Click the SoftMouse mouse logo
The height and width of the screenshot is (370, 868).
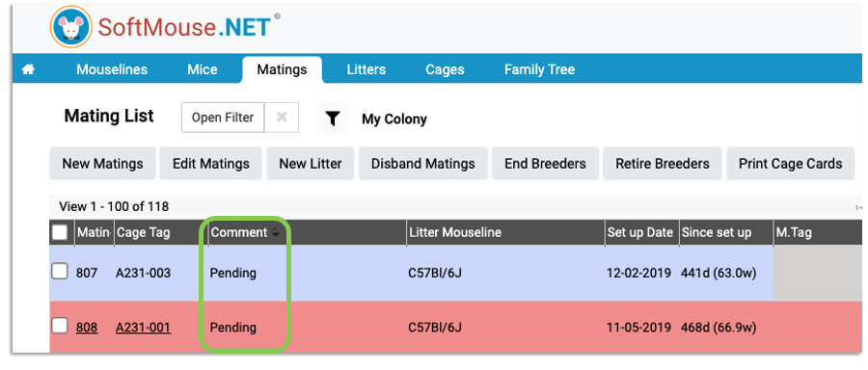[70, 27]
